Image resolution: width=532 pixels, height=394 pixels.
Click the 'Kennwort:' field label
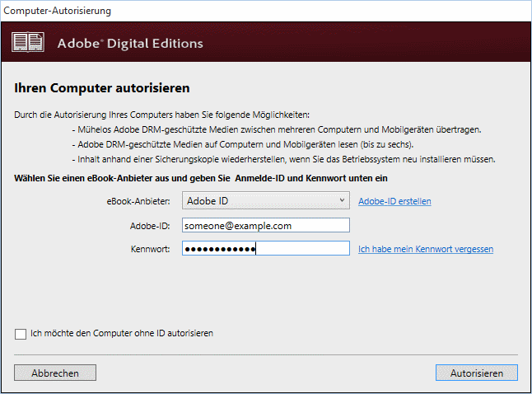pos(149,249)
